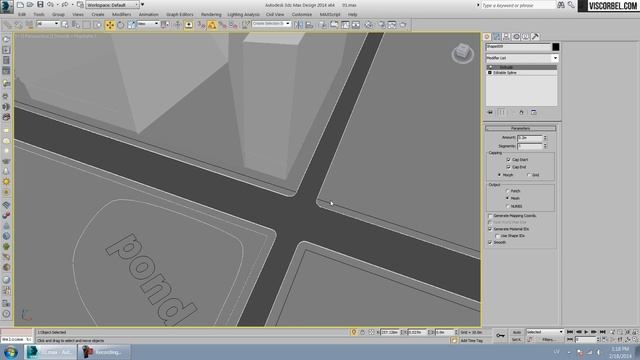Click the Amount input field
The height and width of the screenshot is (360, 640).
[529, 138]
